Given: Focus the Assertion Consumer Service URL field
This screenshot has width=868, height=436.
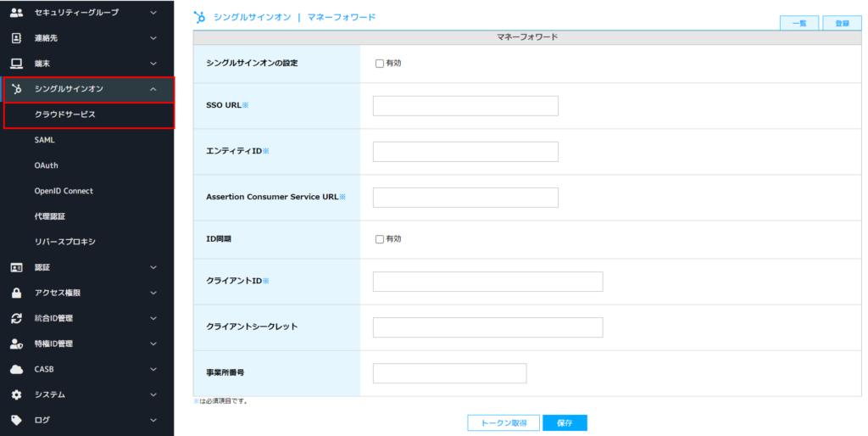Looking at the screenshot, I should pos(465,198).
